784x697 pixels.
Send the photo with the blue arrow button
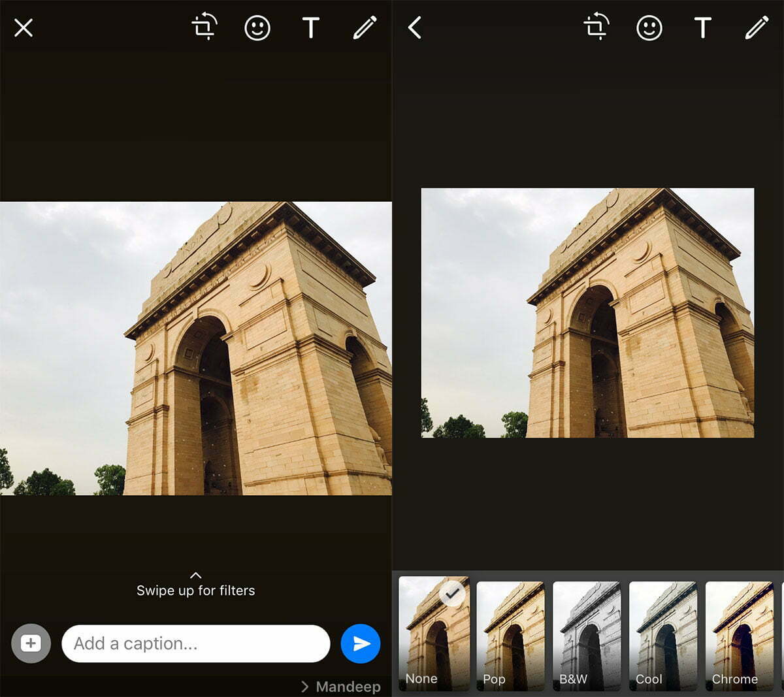(361, 643)
